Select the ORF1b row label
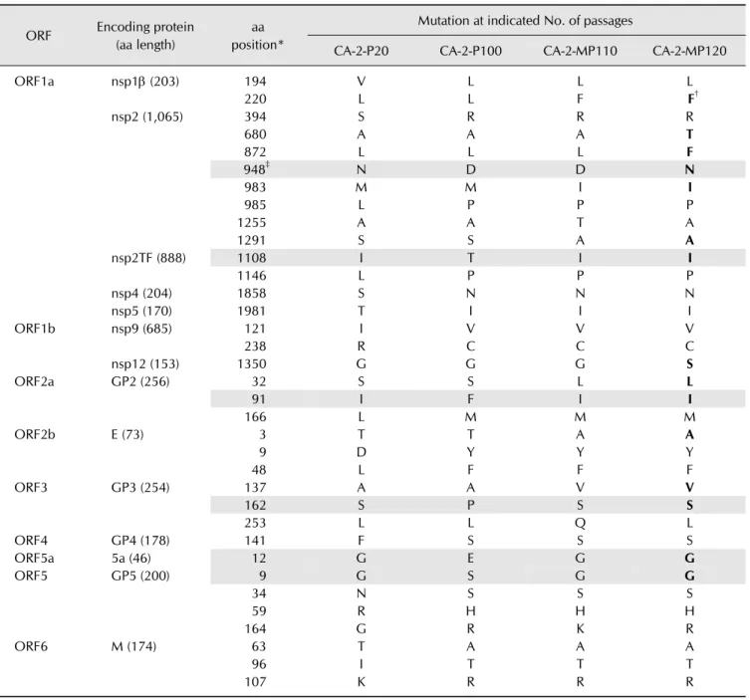 click(35, 329)
